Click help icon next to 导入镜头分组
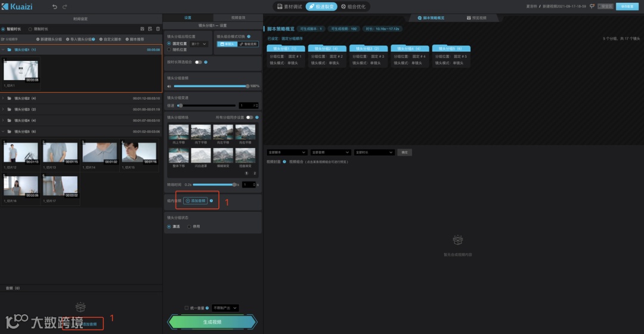This screenshot has height=334, width=644. click(94, 39)
